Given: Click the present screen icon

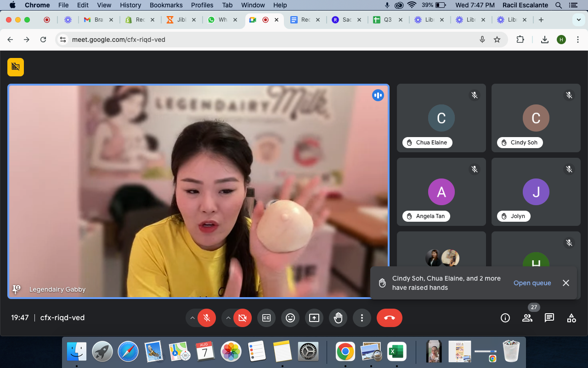Looking at the screenshot, I should point(314,318).
